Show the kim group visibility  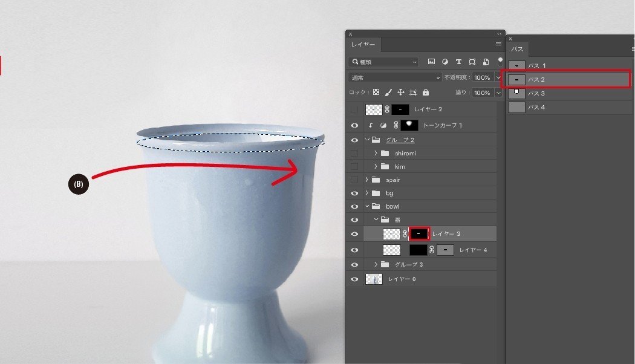354,166
